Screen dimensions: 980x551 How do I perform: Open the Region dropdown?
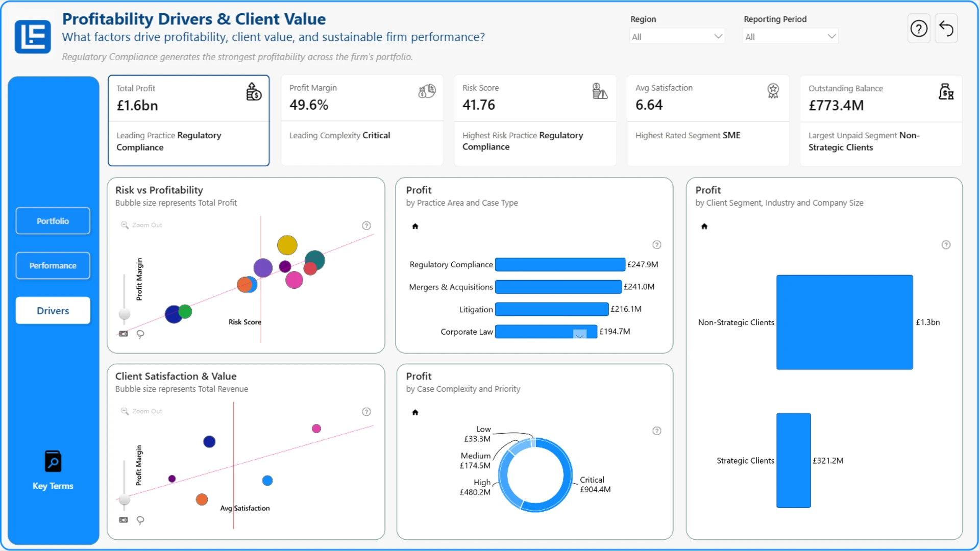tap(677, 36)
